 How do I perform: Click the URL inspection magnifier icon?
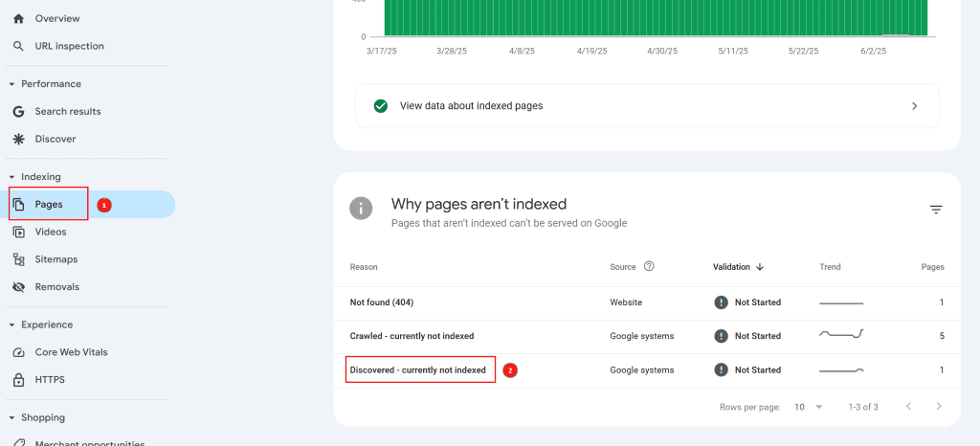click(x=19, y=46)
